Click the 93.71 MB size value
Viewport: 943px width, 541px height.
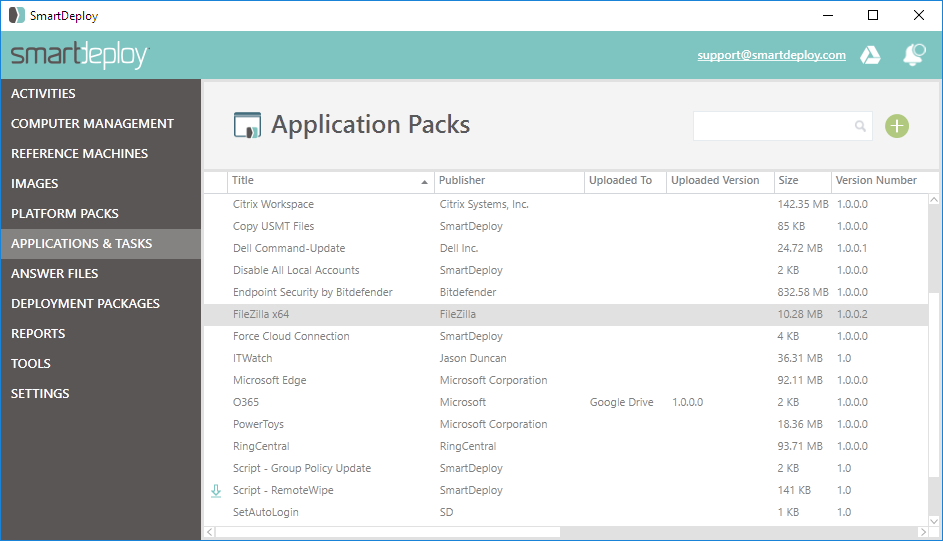click(800, 447)
